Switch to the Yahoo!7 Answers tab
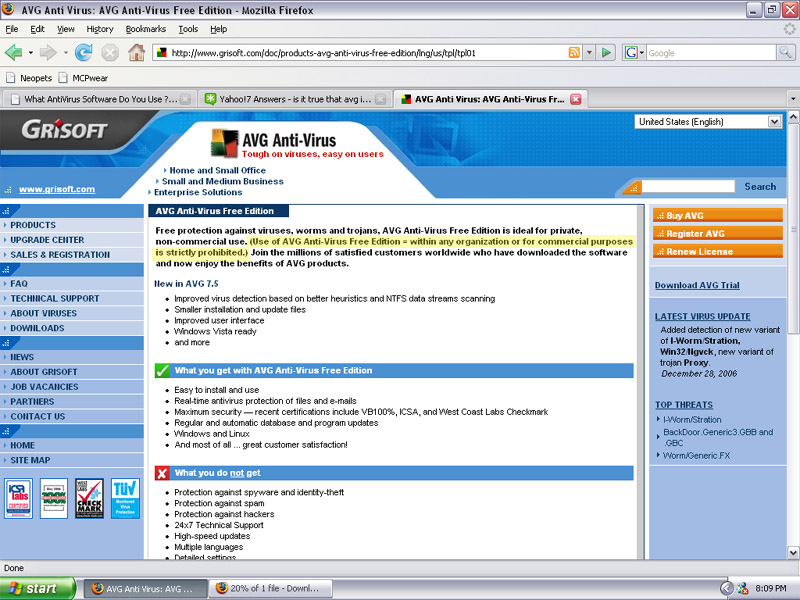Viewport: 800px width, 600px height. 294,99
